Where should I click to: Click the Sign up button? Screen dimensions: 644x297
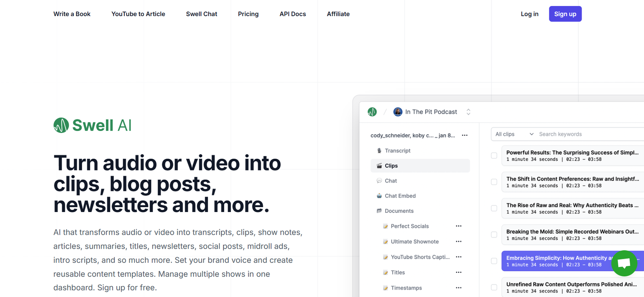pos(565,14)
